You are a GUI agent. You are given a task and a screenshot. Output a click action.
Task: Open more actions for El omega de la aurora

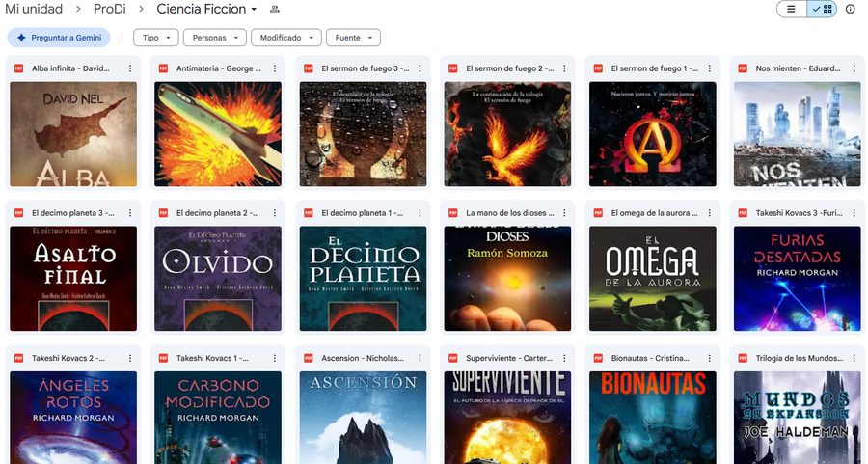pyautogui.click(x=709, y=213)
